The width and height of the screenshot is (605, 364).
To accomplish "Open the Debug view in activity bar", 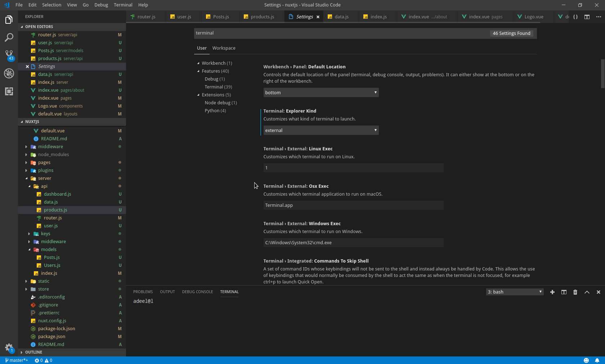I will [9, 73].
